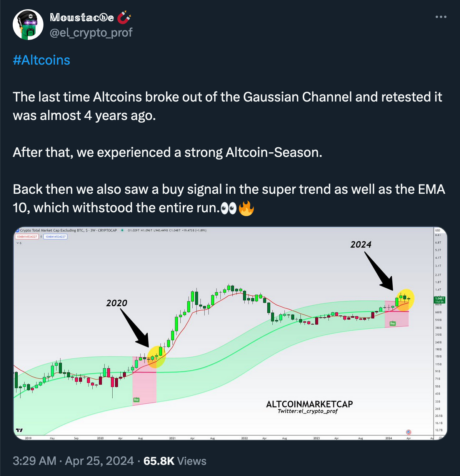View the 65.8K Views analytics

pos(175,461)
